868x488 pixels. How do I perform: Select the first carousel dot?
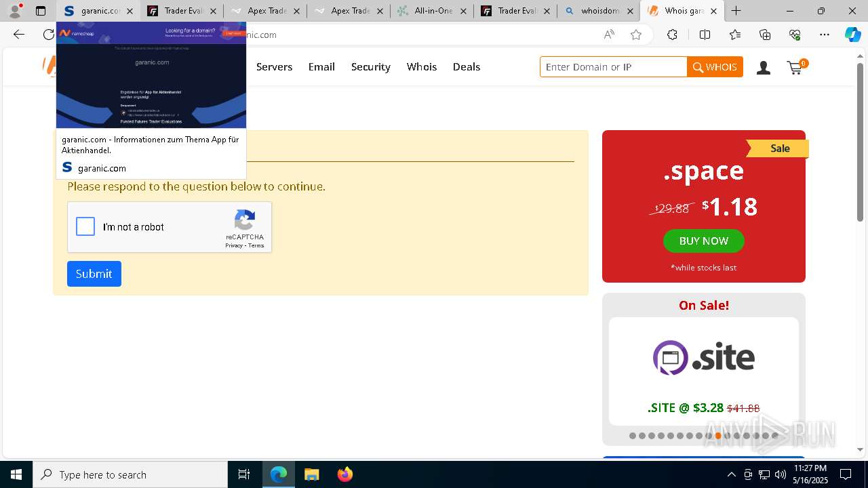pos(633,436)
